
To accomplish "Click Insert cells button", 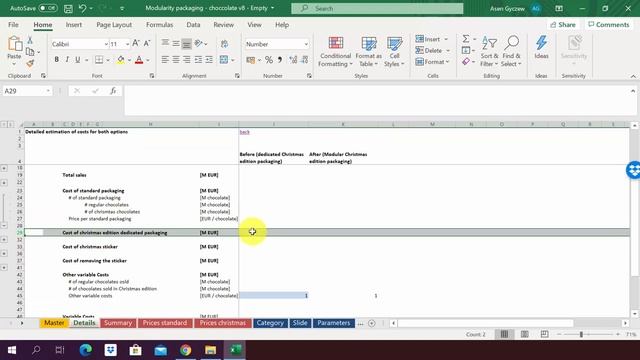I will pos(432,39).
